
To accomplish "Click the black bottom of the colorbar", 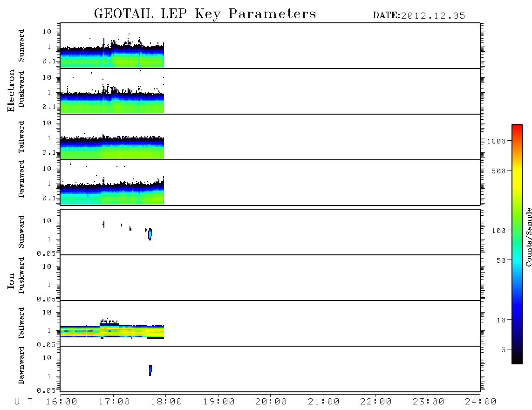I will tap(517, 358).
